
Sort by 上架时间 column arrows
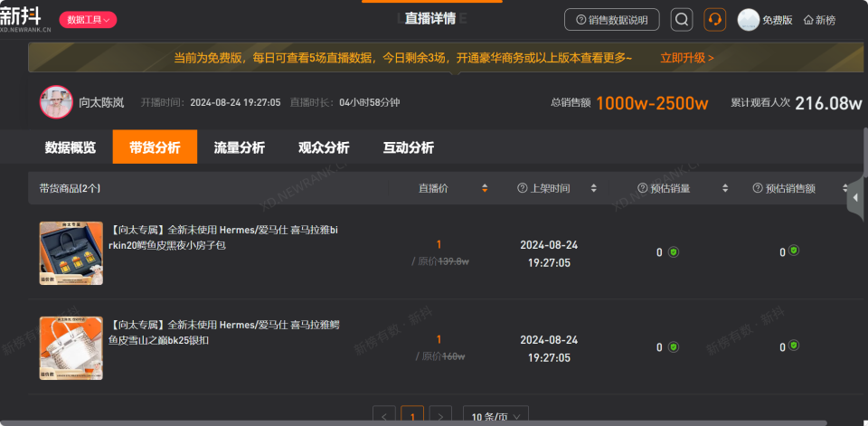point(593,188)
